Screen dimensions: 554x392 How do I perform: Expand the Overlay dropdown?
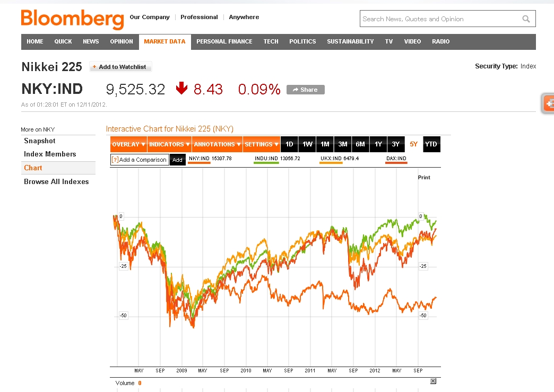128,144
